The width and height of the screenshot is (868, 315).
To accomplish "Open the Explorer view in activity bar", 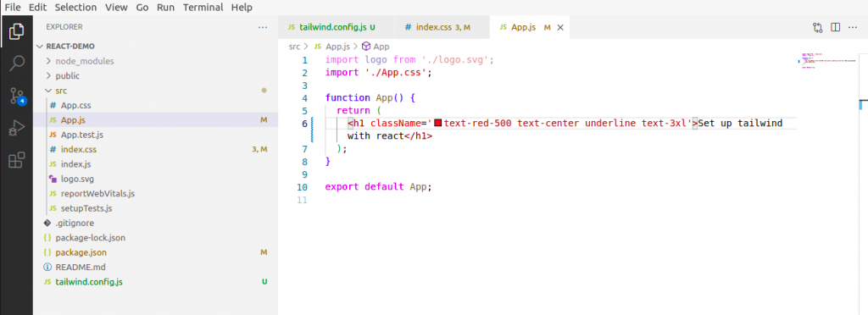I will (17, 31).
